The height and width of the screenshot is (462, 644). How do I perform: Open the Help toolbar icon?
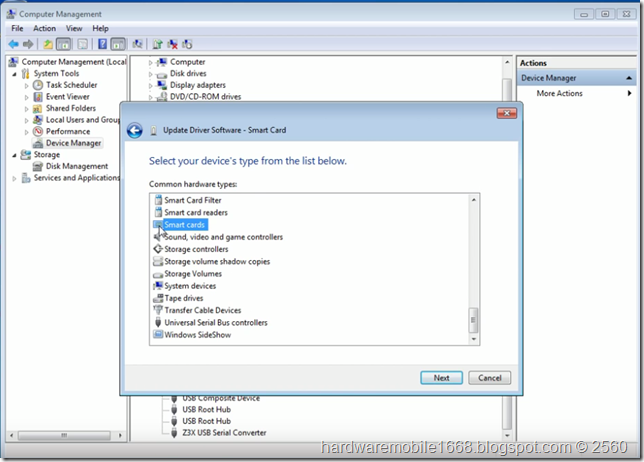102,44
